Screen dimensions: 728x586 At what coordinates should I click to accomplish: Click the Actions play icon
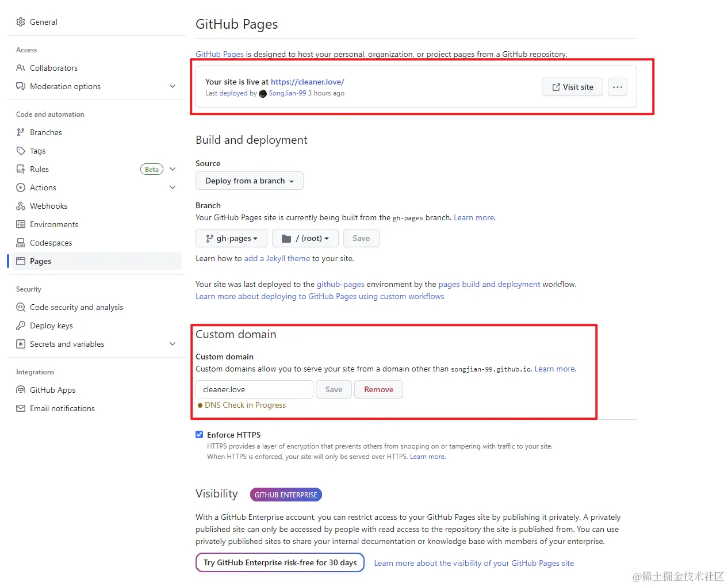(21, 187)
